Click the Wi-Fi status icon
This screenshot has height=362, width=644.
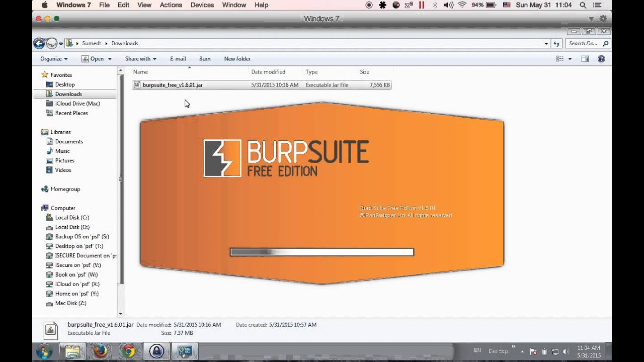coord(462,5)
